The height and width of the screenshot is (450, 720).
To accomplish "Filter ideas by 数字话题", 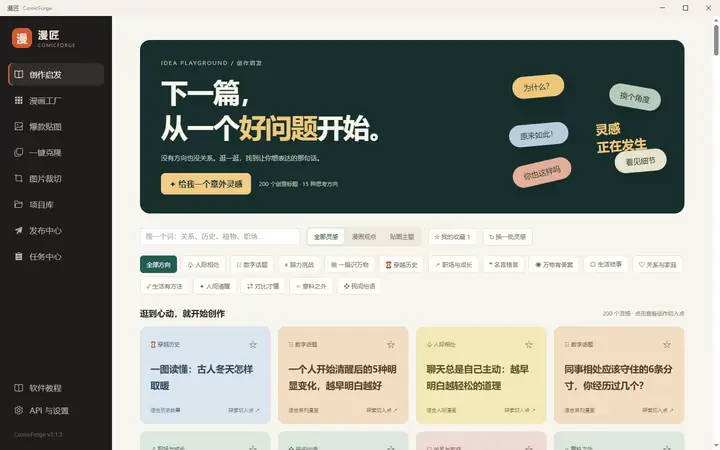I will point(252,264).
